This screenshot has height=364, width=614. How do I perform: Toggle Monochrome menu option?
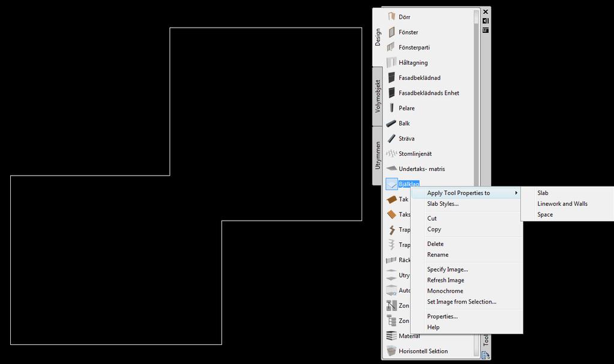[x=466, y=291]
